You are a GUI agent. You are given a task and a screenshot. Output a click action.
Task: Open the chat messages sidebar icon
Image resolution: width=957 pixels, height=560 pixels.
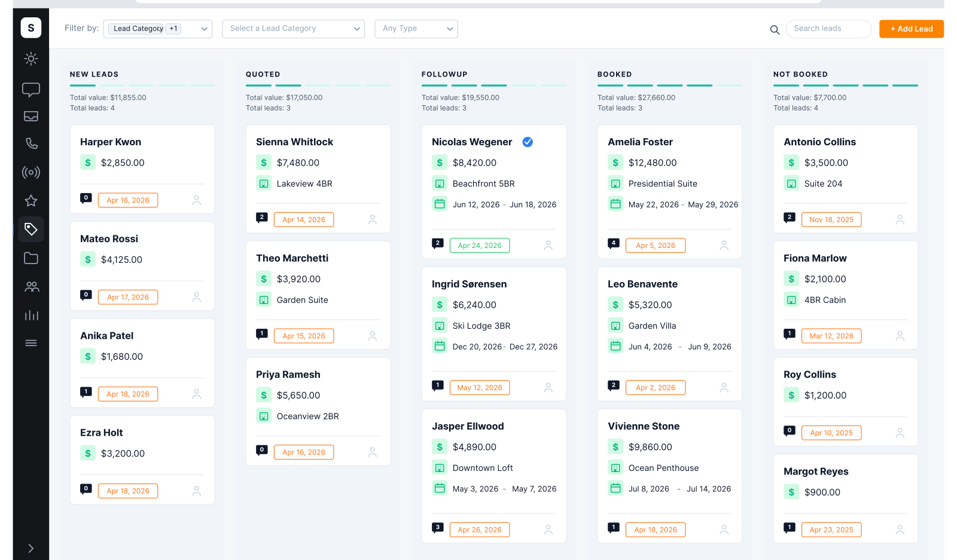(31, 90)
